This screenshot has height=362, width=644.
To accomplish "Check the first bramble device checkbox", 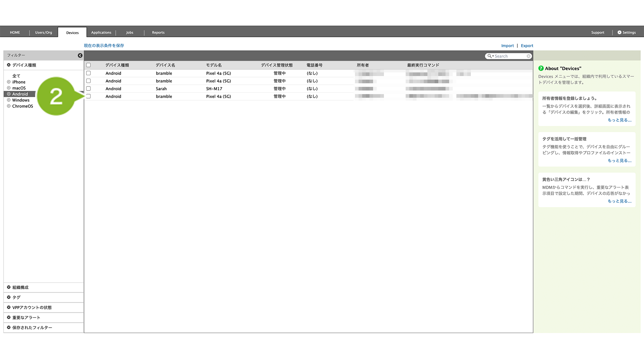I will 88,73.
